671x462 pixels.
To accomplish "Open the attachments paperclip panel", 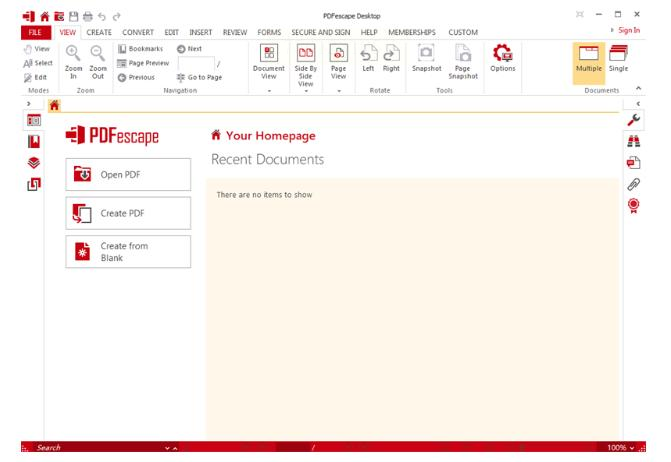I will click(634, 184).
